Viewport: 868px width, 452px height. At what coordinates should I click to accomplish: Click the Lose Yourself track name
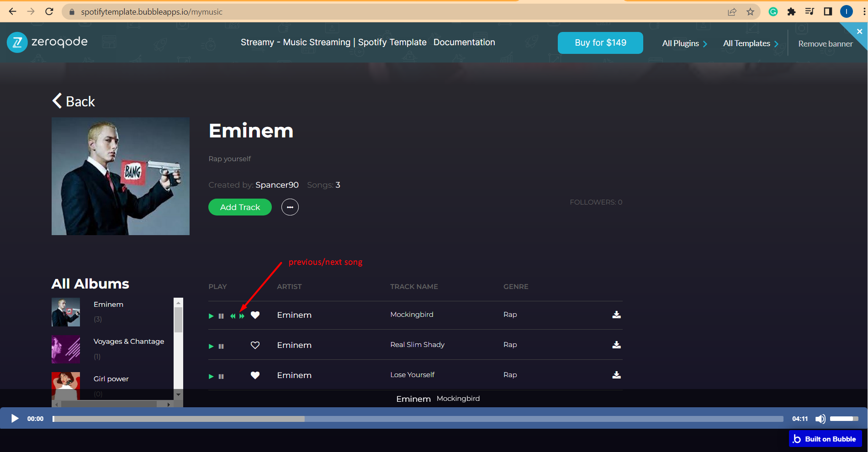412,375
